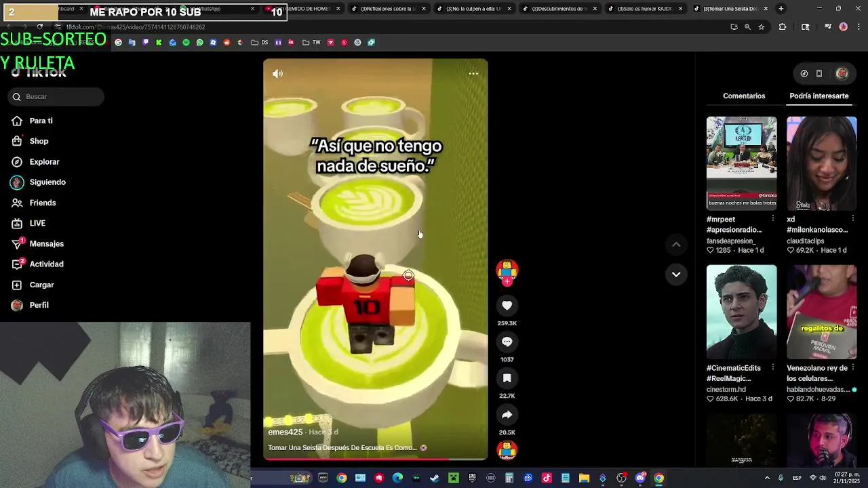The image size is (868, 488).
Task: Open Mensajes inbox in sidebar
Action: coord(46,244)
